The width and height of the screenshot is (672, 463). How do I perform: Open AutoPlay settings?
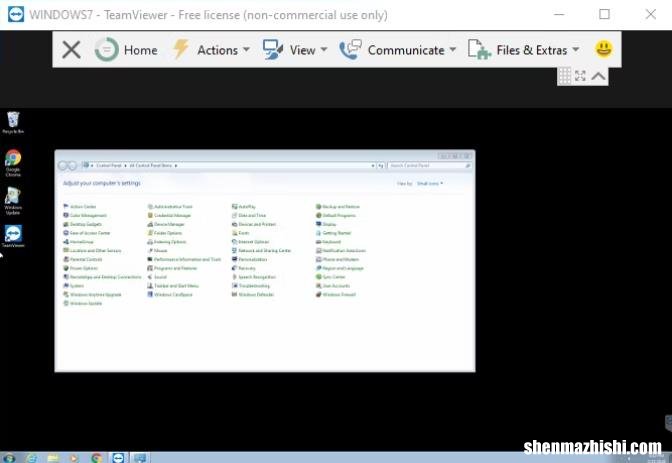click(x=243, y=207)
